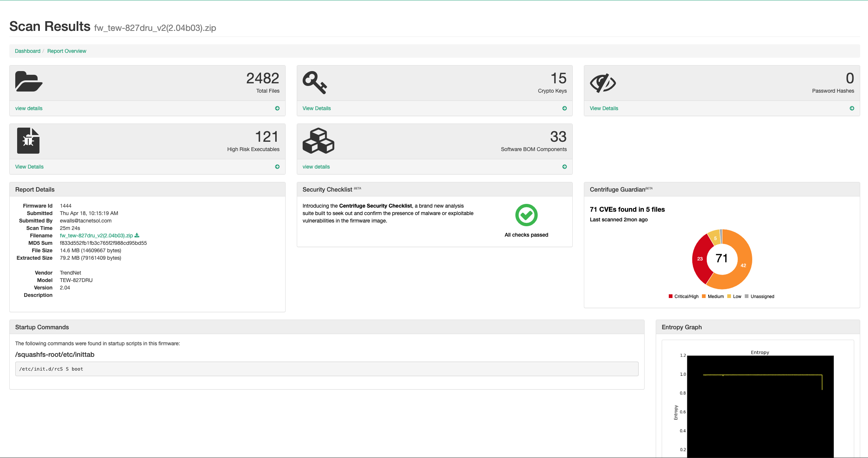Click the Crypto Keys key icon
This screenshot has width=868, height=458.
tap(315, 82)
